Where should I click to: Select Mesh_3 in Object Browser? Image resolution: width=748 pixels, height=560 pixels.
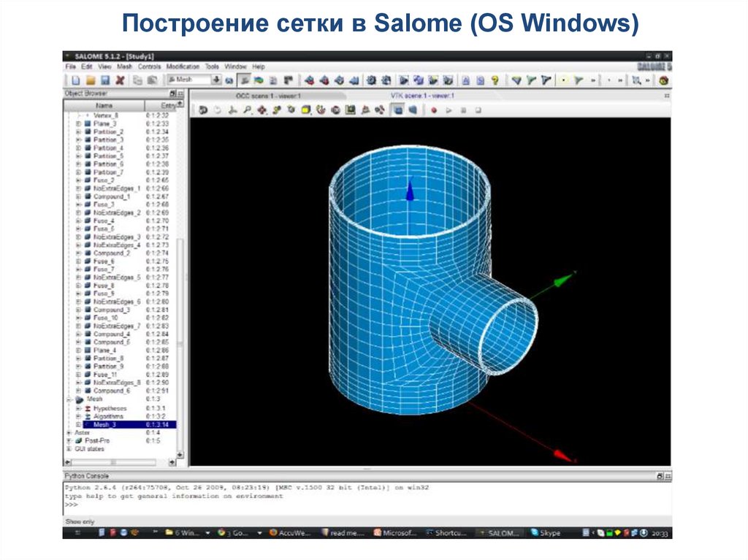(104, 424)
